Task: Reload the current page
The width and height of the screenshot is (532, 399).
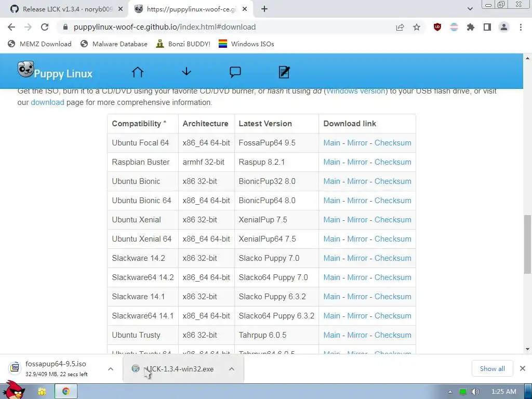Action: coord(45,27)
